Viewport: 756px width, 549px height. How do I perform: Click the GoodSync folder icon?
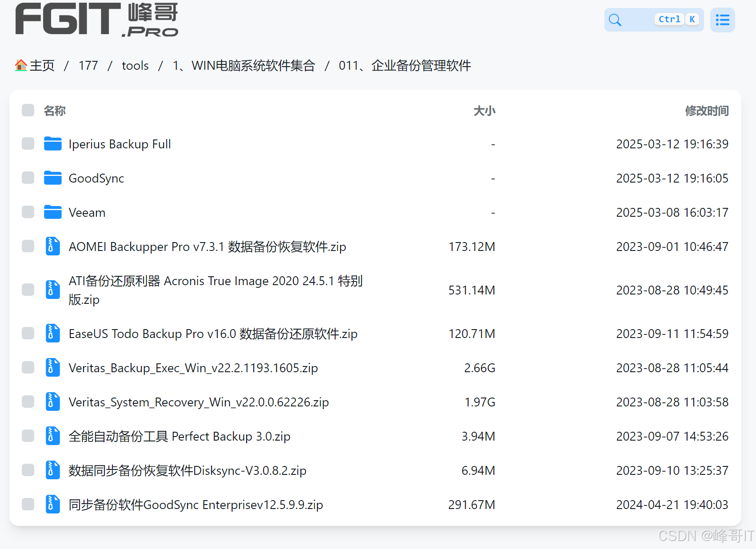click(x=53, y=178)
